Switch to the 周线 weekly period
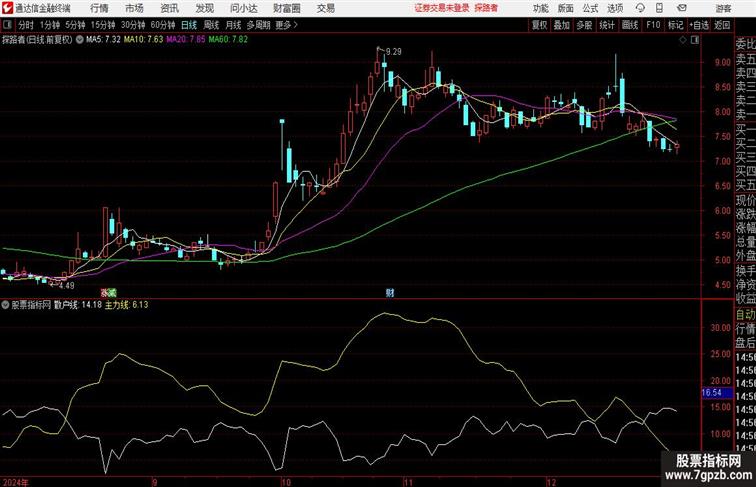Screen dimensions: 756x487 click(x=211, y=25)
